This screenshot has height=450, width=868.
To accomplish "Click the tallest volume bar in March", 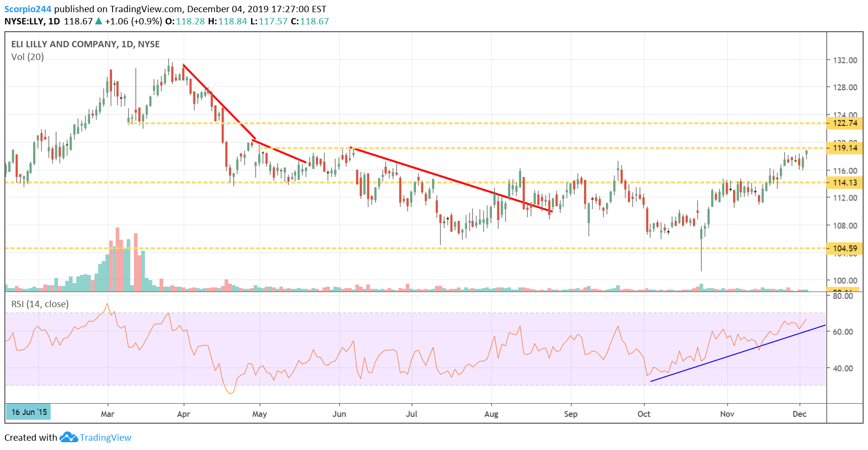I will [x=117, y=259].
